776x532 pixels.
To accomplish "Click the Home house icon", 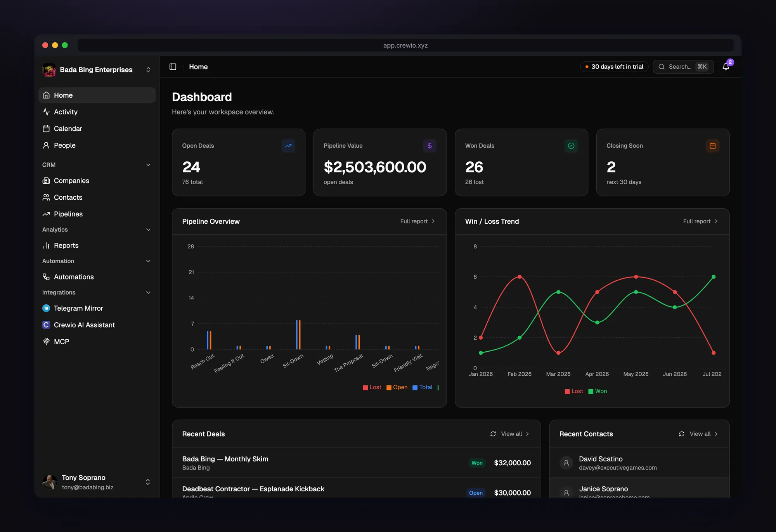I will click(x=46, y=95).
